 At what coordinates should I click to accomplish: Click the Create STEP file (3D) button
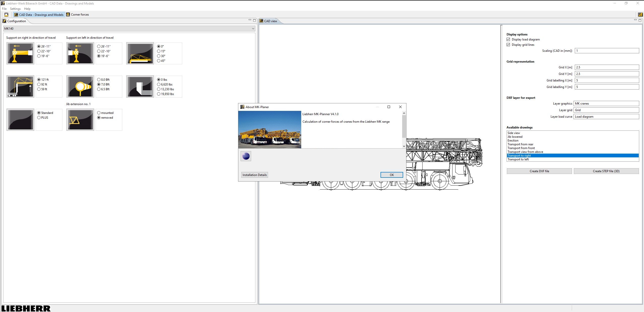(606, 171)
